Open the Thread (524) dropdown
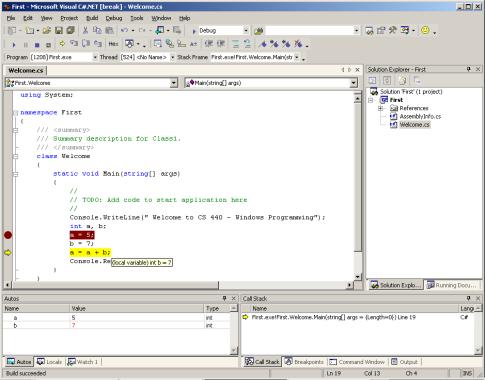The image size is (485, 380). [172, 57]
